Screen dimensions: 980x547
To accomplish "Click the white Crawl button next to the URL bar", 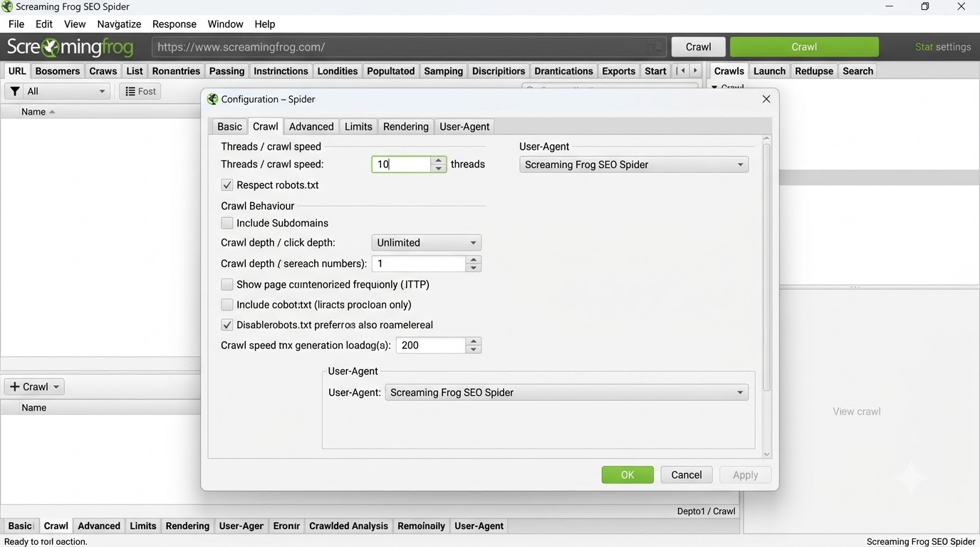I will tap(698, 47).
